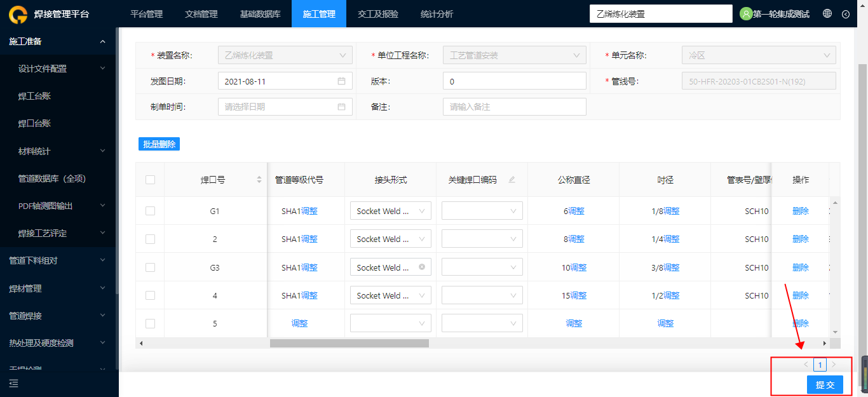This screenshot has width=868, height=397.
Task: Check the box for weld row 2
Action: tap(150, 239)
